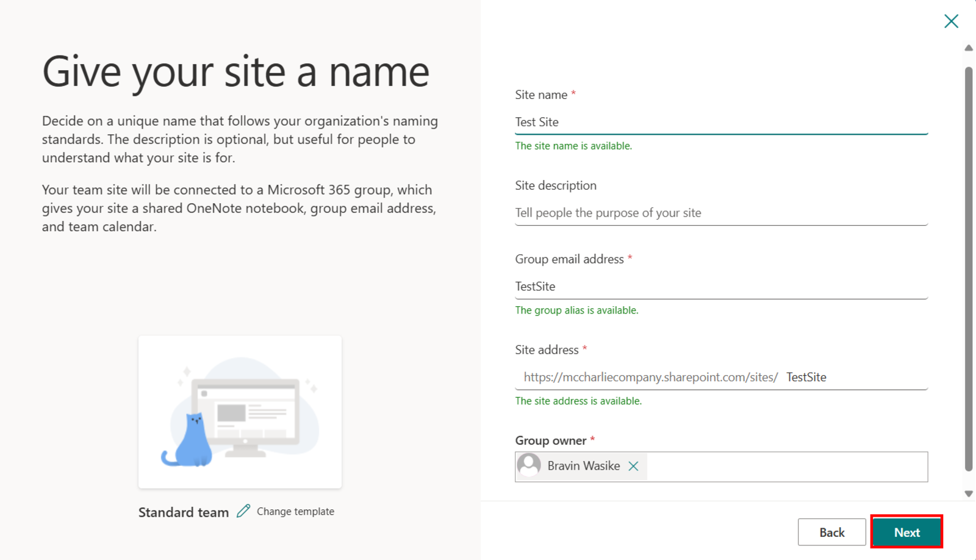Focus the Group email address field
Image resolution: width=976 pixels, height=560 pixels.
point(720,286)
